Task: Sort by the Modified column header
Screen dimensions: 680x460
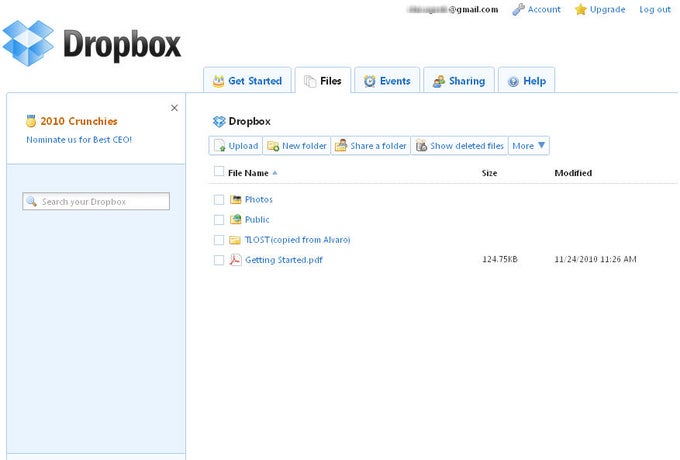Action: tap(573, 173)
